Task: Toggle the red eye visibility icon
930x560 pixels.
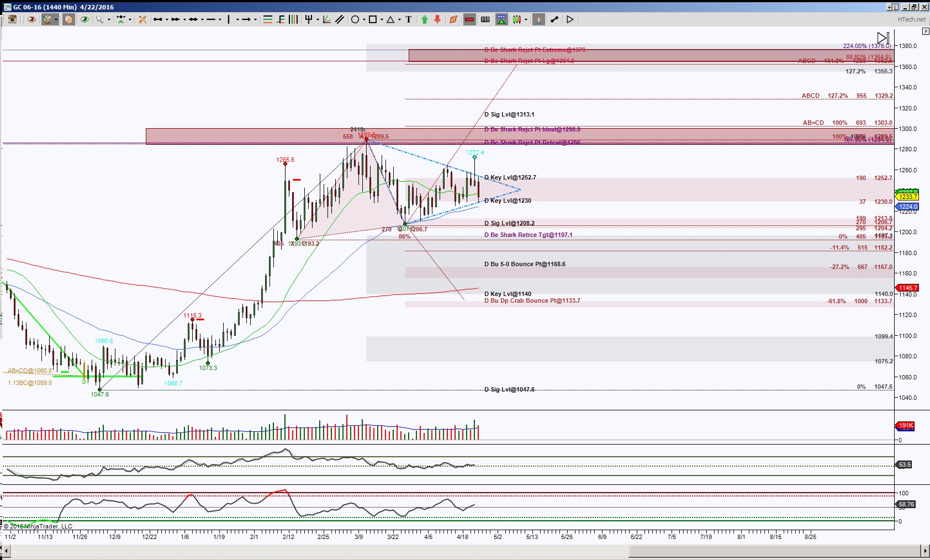Action: [31, 19]
